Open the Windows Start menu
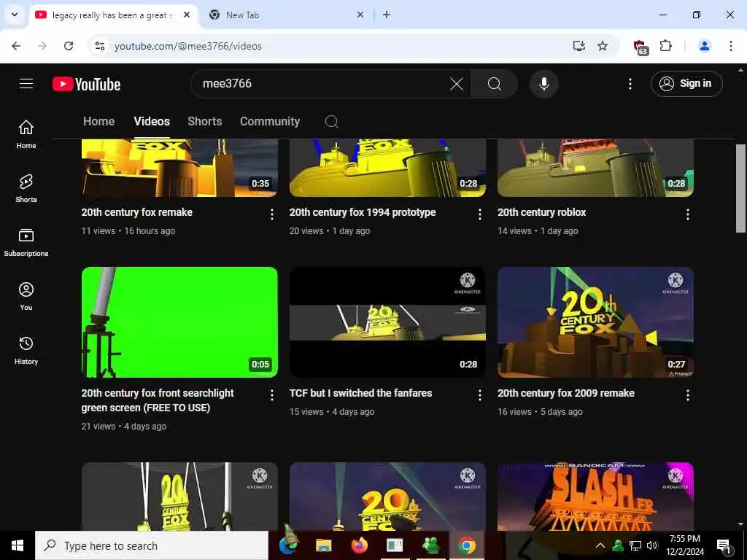 [18, 545]
